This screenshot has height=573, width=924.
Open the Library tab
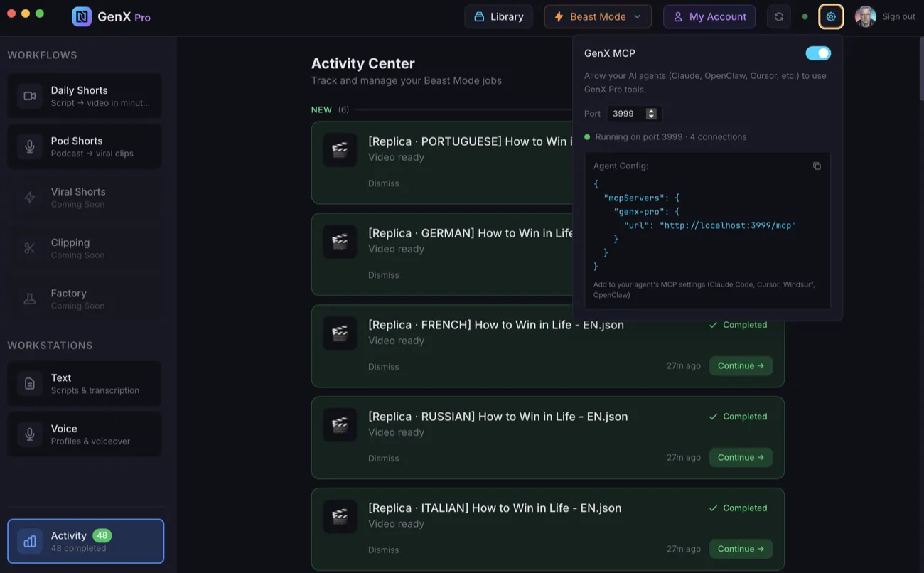498,16
